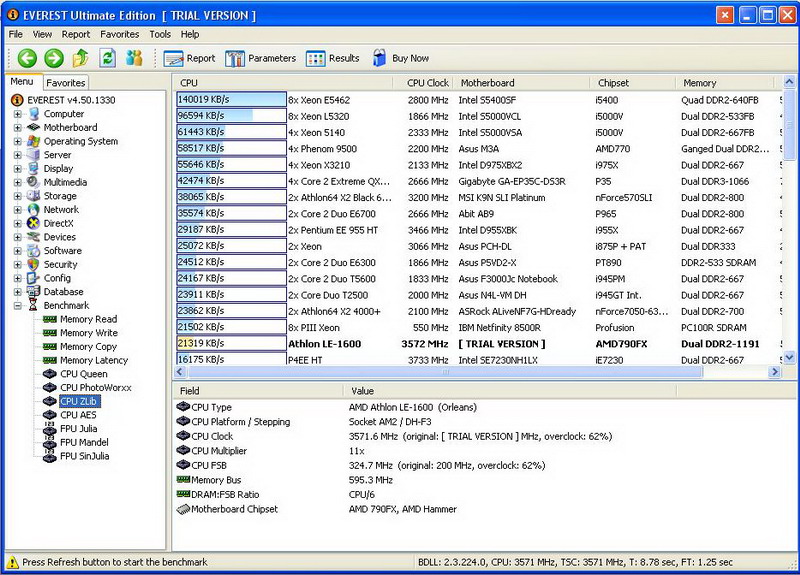Image resolution: width=800 pixels, height=575 pixels.
Task: Expand the Operating System tree node
Action: [18, 141]
